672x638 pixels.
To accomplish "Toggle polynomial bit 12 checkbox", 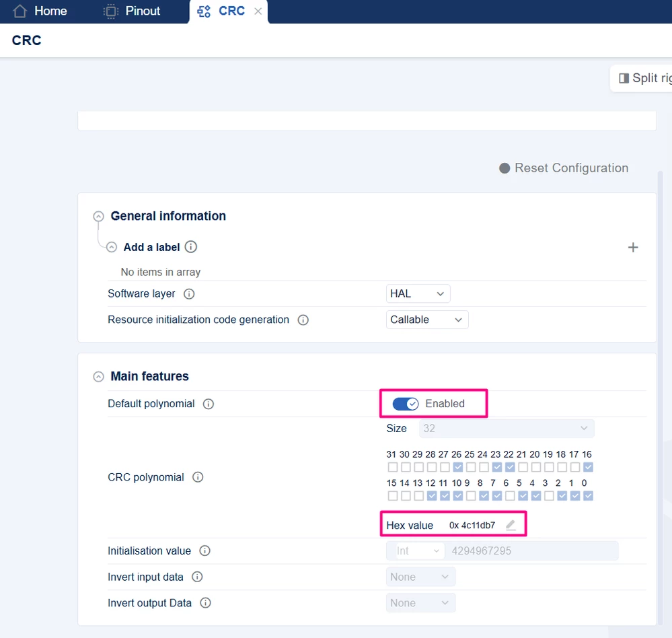I will click(432, 495).
